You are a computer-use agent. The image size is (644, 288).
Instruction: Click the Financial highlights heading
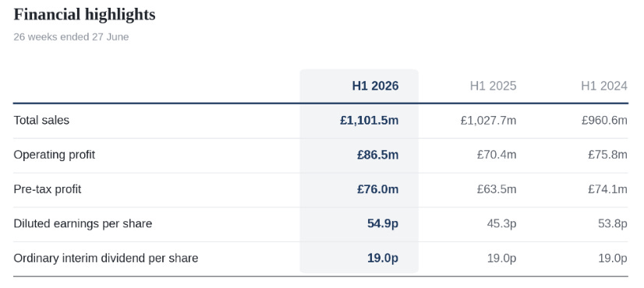(x=85, y=15)
